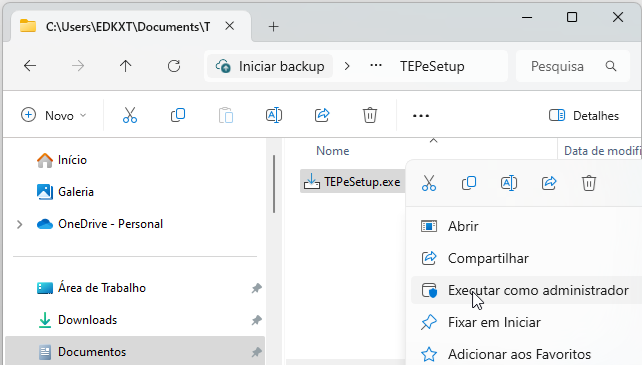The width and height of the screenshot is (642, 365).
Task: Click the Cut icon in the main toolbar
Action: pyautogui.click(x=130, y=116)
